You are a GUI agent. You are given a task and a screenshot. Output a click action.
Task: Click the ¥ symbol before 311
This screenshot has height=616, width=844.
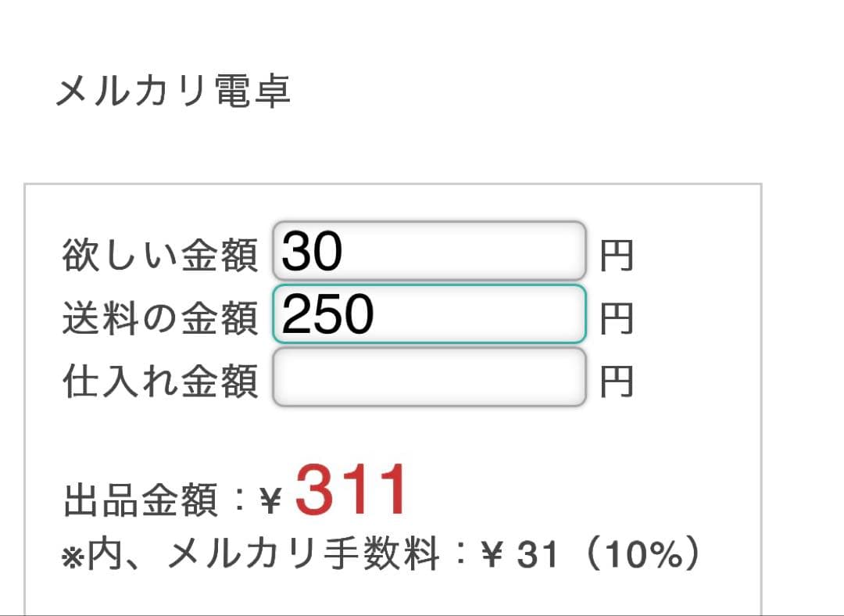tap(270, 501)
